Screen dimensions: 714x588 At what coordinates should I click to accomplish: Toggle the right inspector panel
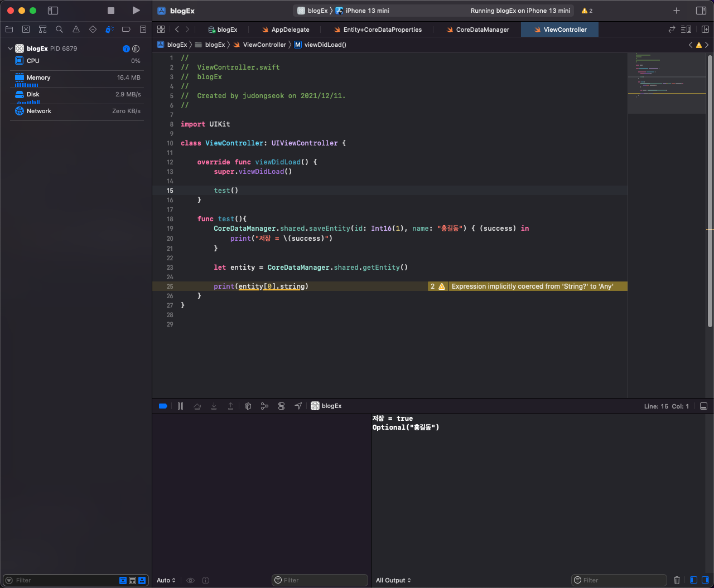[x=701, y=11]
